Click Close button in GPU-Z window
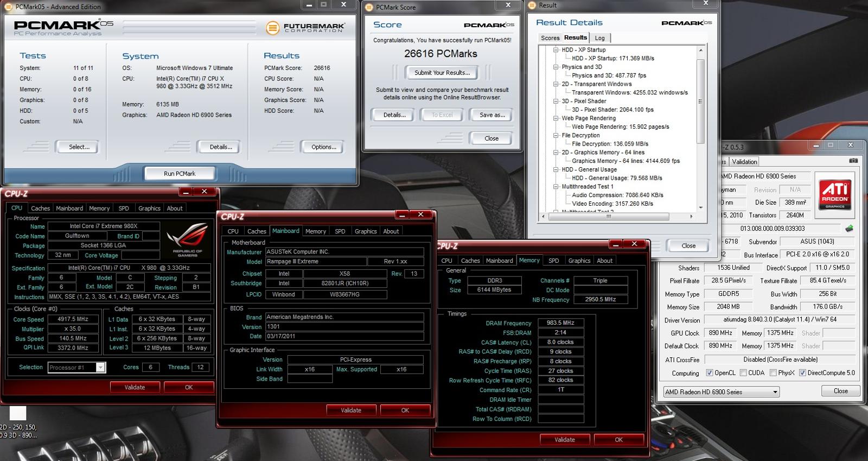This screenshot has width=868, height=461. 840,391
